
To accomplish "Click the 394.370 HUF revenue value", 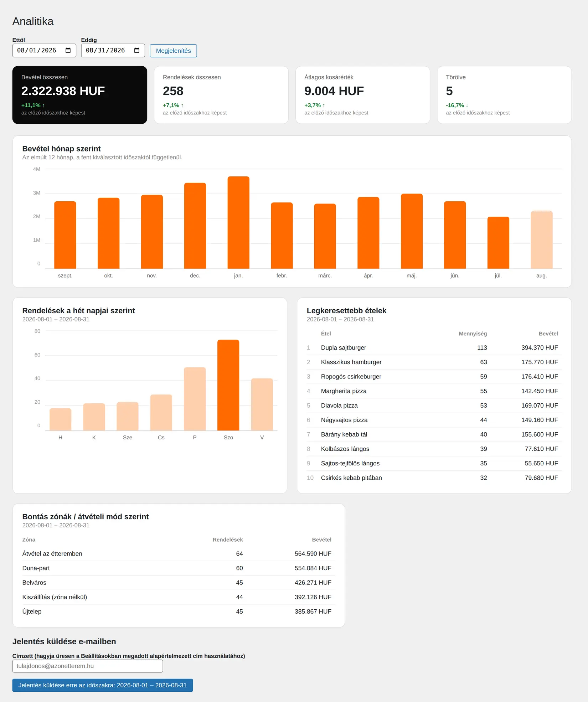I will click(x=540, y=348).
